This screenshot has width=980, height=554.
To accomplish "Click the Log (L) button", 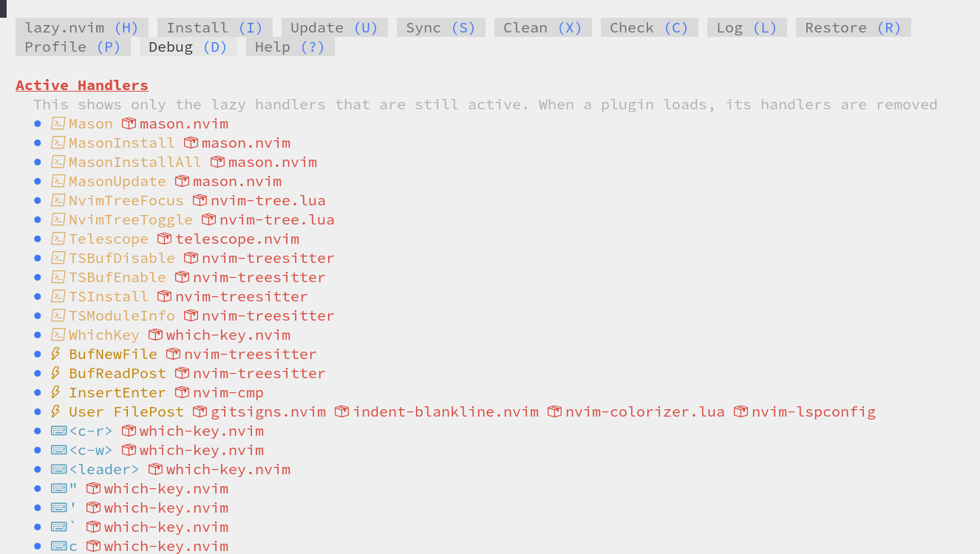I will [x=747, y=27].
